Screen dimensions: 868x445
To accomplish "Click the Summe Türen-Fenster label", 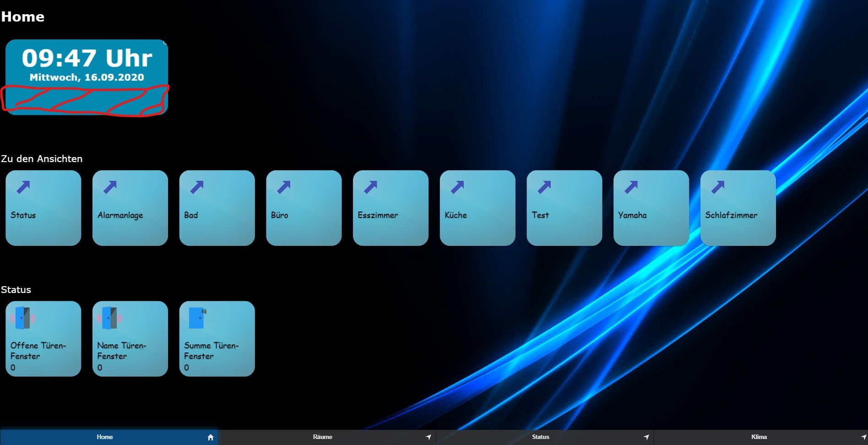I will (x=212, y=351).
